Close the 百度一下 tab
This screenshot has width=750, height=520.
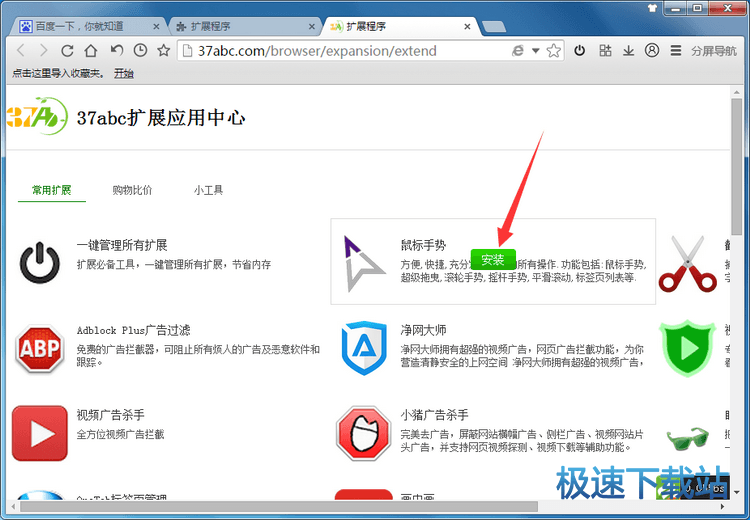[156, 27]
